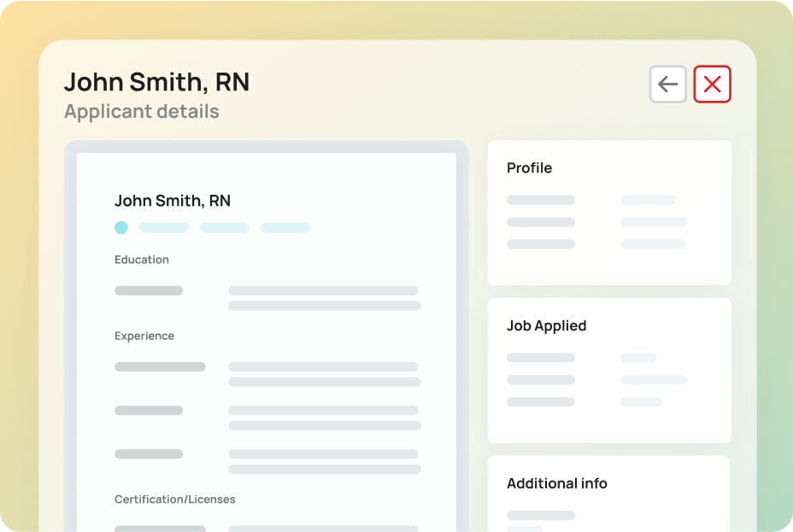Click the first value placeholder in Profile card
Viewport: 793px width, 532px height.
coord(648,200)
